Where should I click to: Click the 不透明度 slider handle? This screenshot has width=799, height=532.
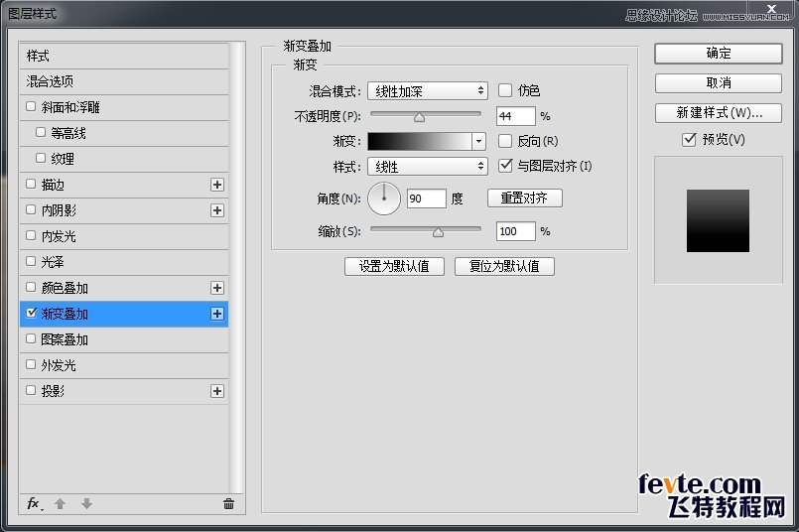(x=419, y=118)
